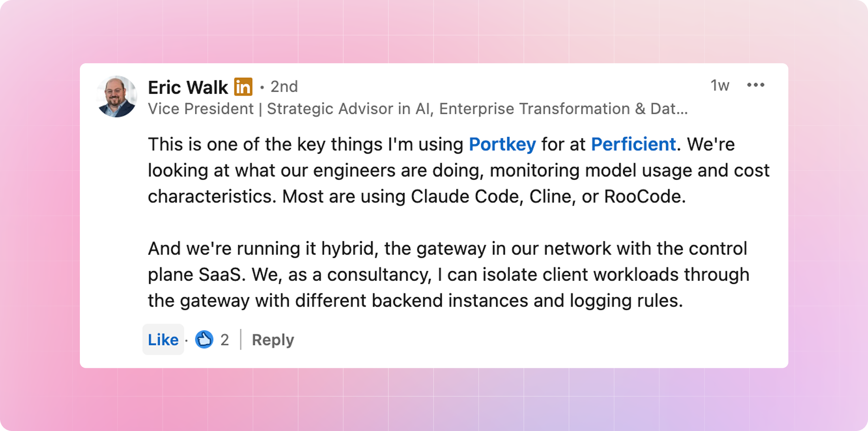Click the Eric Walk name link
868x431 pixels.
coord(188,87)
